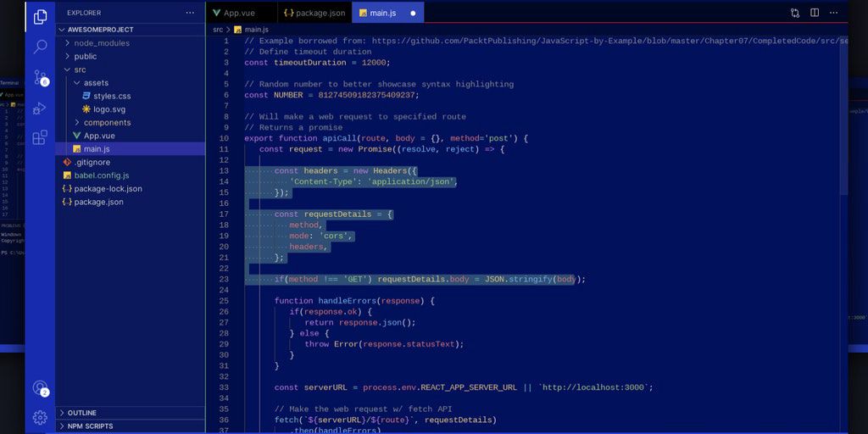
Task: Switch to the package.json tab
Action: click(314, 14)
